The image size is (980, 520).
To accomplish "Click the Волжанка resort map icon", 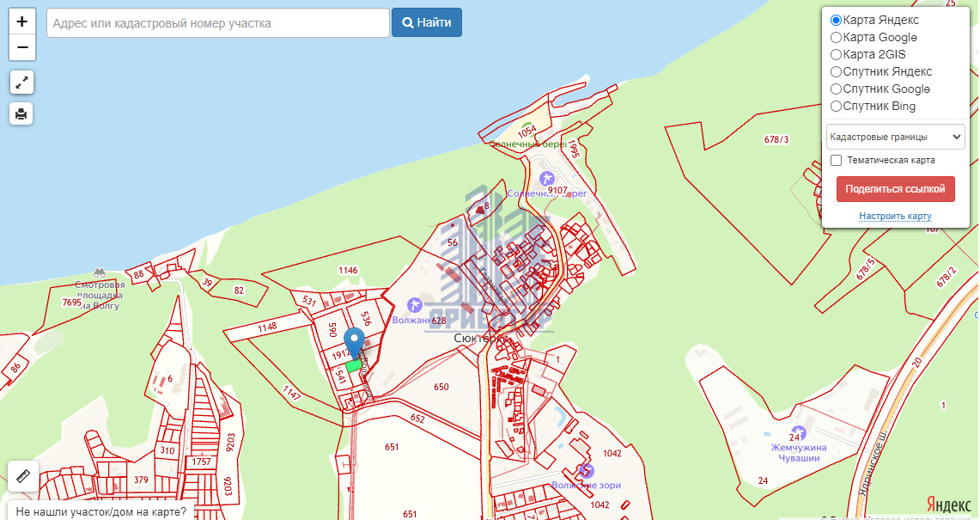I will pyautogui.click(x=414, y=305).
